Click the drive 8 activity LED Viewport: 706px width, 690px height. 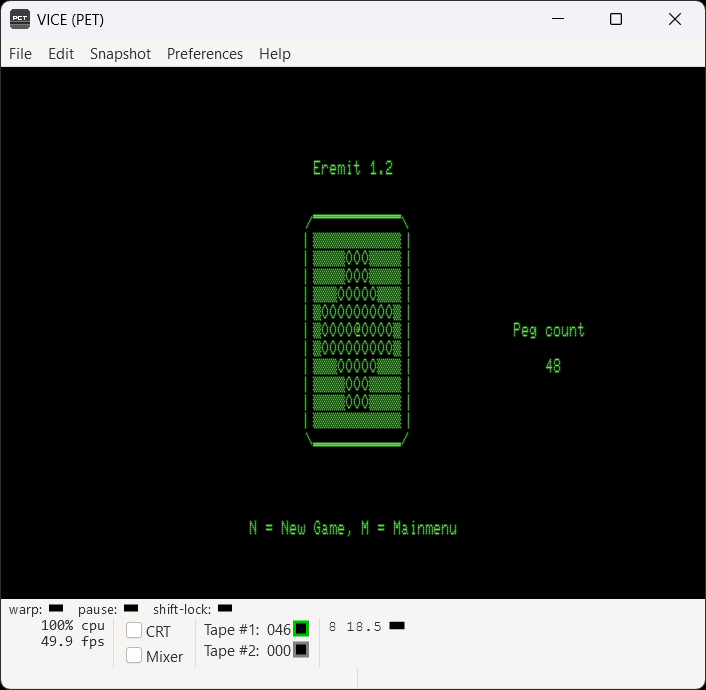coord(397,626)
